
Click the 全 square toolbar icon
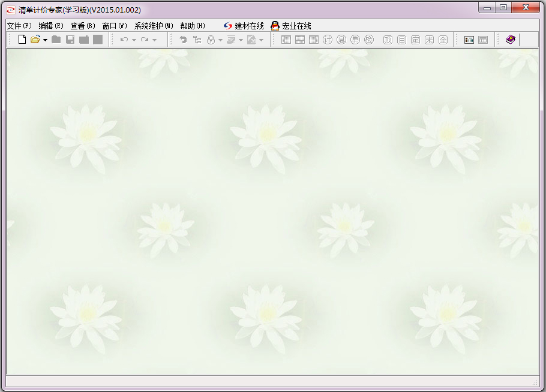click(443, 40)
